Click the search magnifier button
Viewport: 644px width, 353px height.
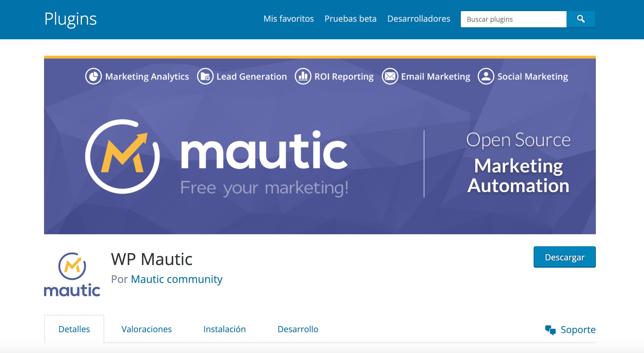click(x=581, y=19)
